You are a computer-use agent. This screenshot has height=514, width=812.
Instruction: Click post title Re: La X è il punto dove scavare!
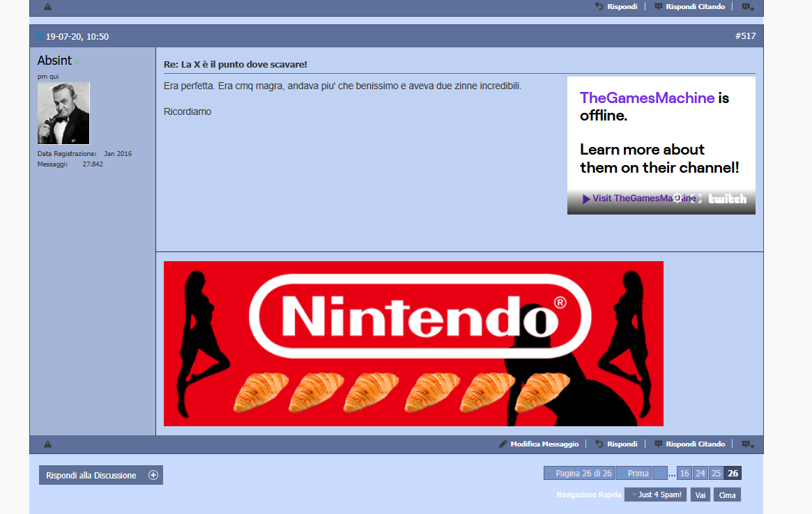click(x=235, y=65)
